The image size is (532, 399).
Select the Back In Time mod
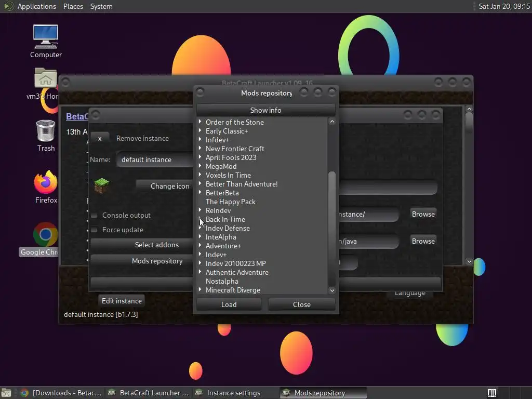225,219
